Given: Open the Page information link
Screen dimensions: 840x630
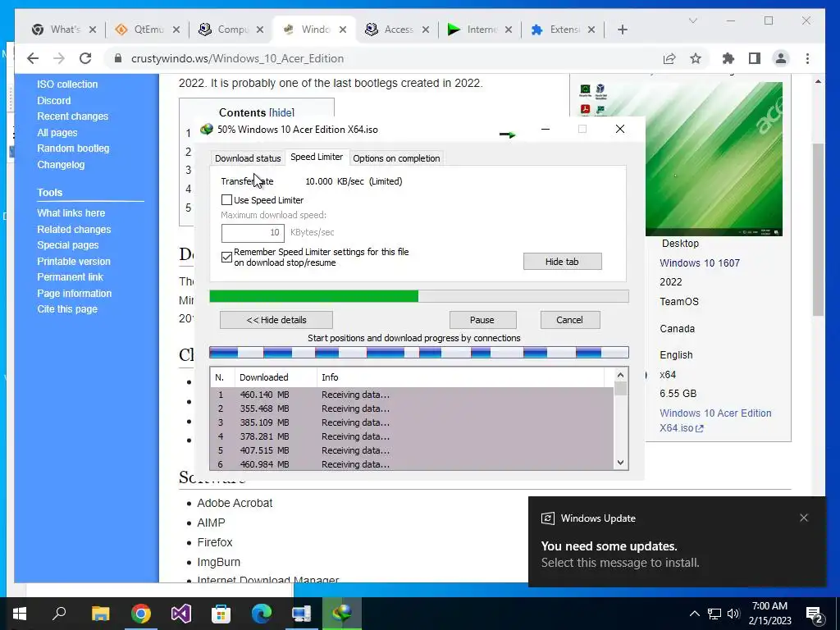Looking at the screenshot, I should pyautogui.click(x=75, y=293).
